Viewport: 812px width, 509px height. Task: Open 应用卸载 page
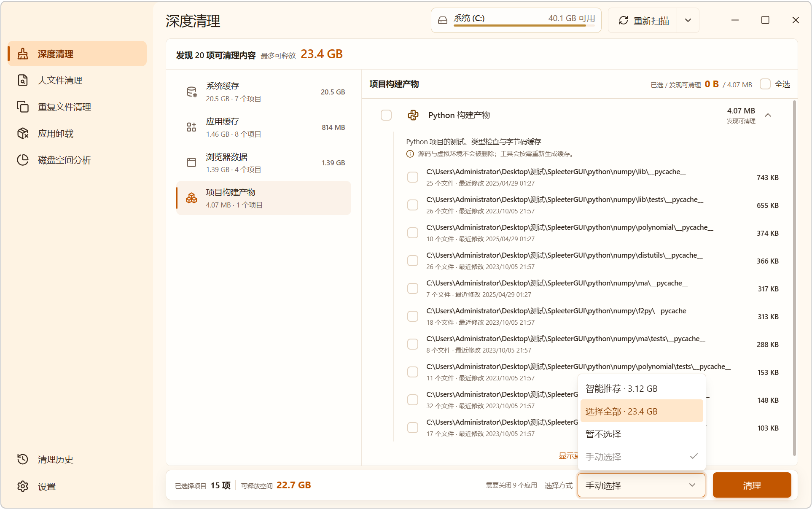(x=77, y=133)
